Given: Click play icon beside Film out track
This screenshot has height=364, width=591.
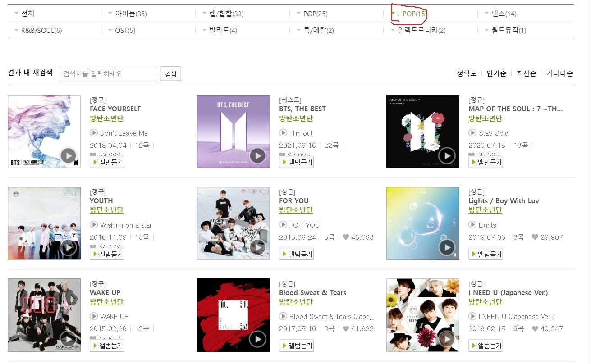Looking at the screenshot, I should tap(283, 133).
